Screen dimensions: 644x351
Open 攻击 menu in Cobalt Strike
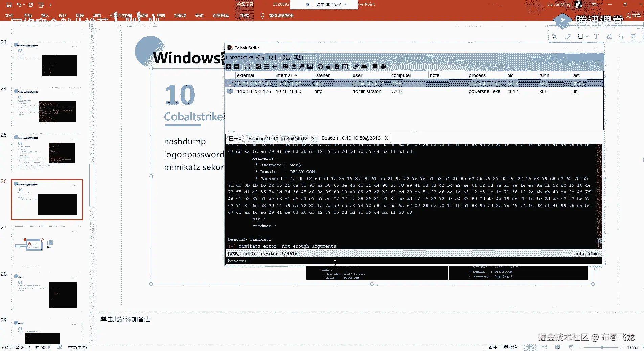pyautogui.click(x=273, y=57)
